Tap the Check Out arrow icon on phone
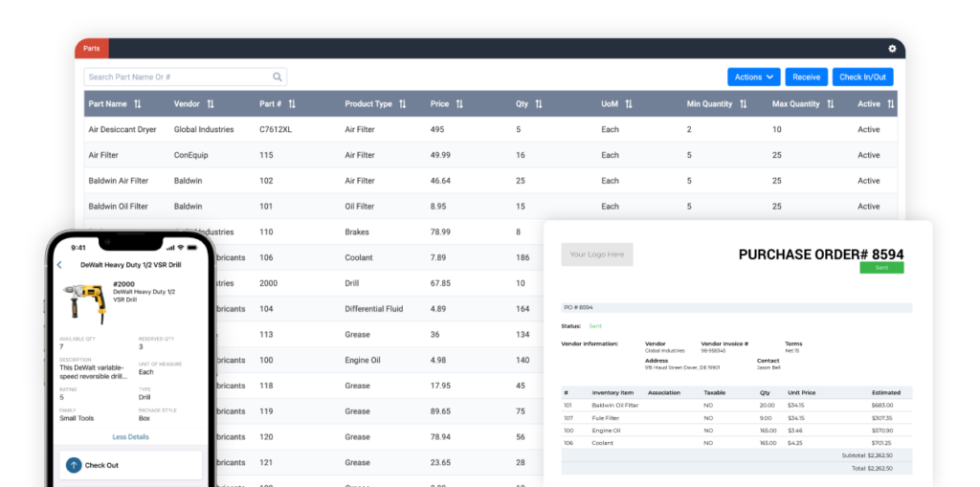 pos(74,465)
